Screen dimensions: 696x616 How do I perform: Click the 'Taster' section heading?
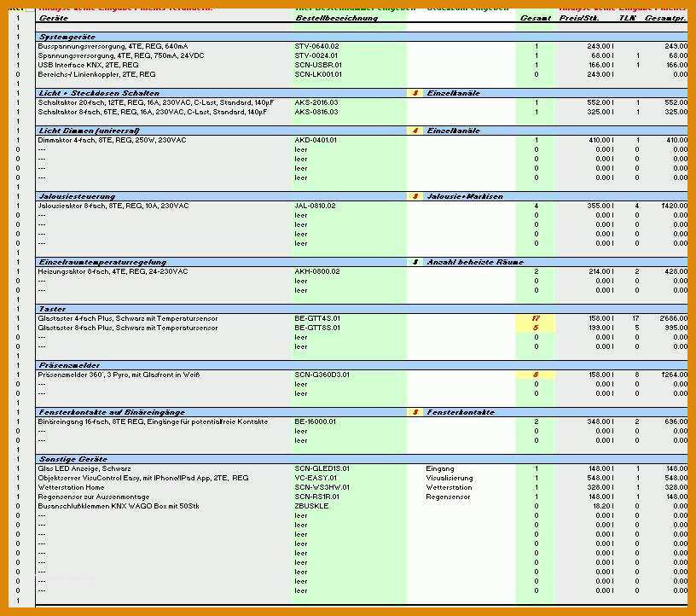click(x=52, y=309)
